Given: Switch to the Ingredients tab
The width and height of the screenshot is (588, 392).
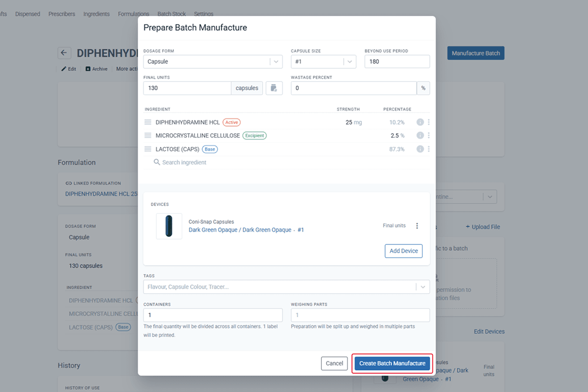Looking at the screenshot, I should pyautogui.click(x=96, y=14).
